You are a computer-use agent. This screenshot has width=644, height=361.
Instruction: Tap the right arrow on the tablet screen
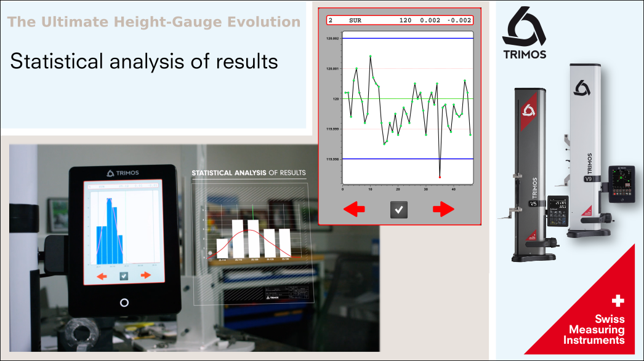[x=145, y=276]
